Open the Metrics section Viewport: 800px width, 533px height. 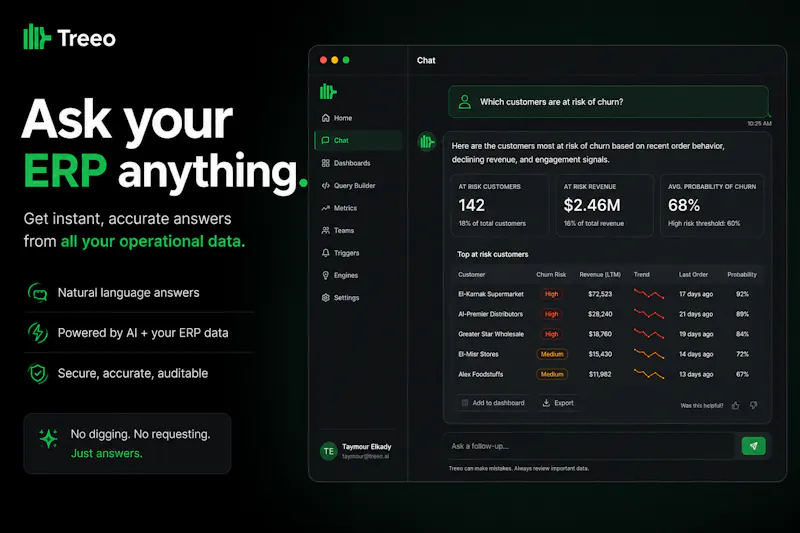point(358,208)
